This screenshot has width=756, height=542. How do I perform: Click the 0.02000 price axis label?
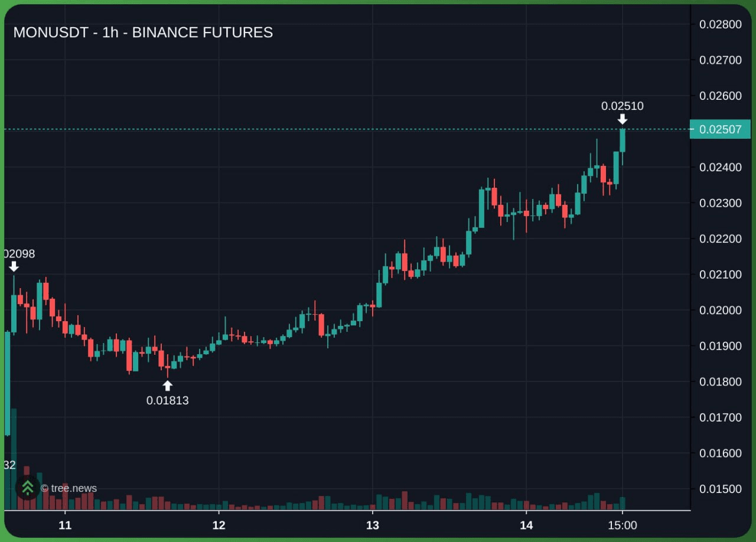[x=720, y=310]
